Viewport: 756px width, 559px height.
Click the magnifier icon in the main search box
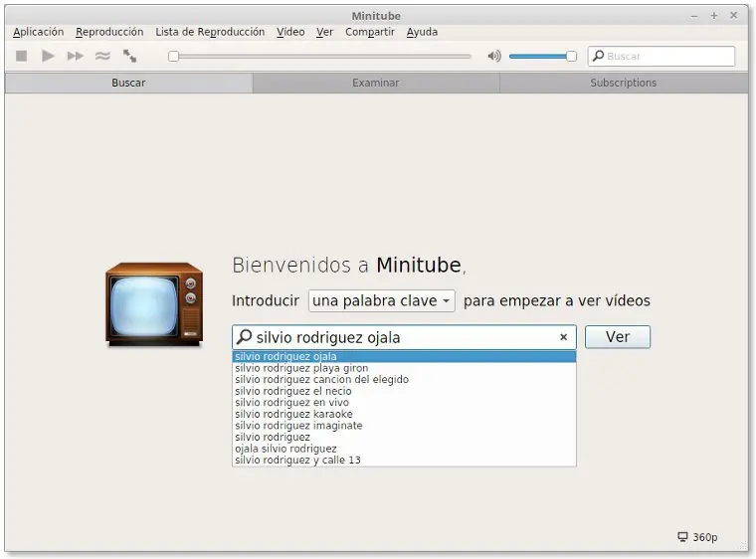pos(245,336)
